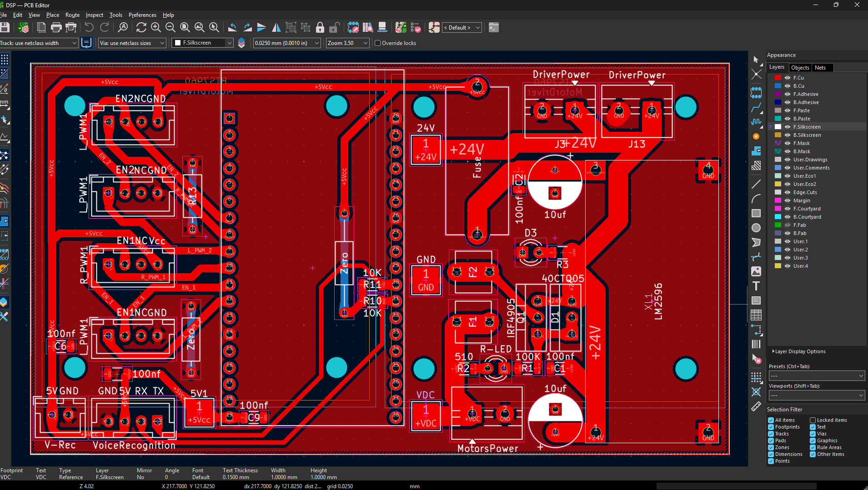Enable the Override locks checkbox
Image resolution: width=868 pixels, height=490 pixels.
tap(377, 43)
